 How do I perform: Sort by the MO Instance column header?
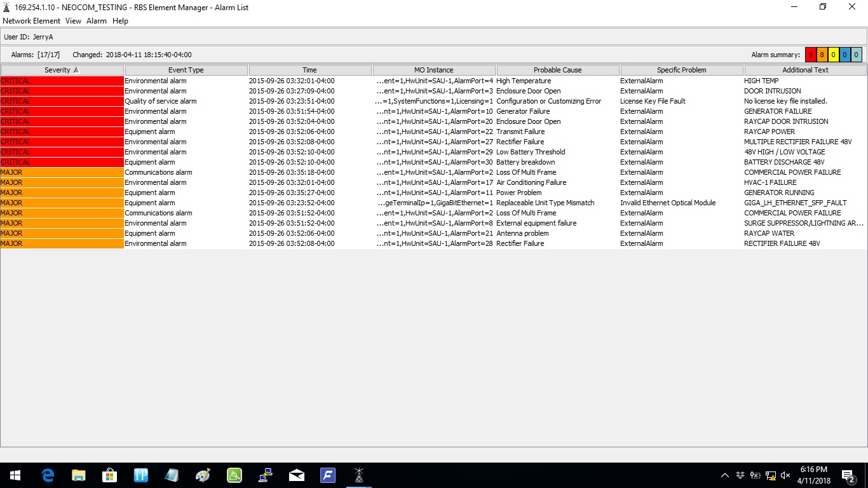[x=434, y=70]
